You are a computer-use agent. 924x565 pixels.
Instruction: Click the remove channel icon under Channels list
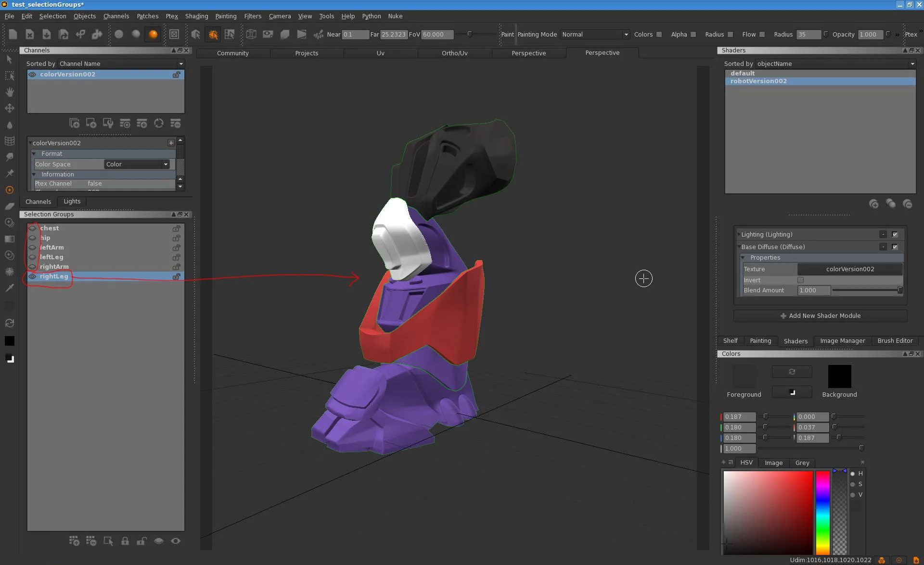pyautogui.click(x=176, y=124)
